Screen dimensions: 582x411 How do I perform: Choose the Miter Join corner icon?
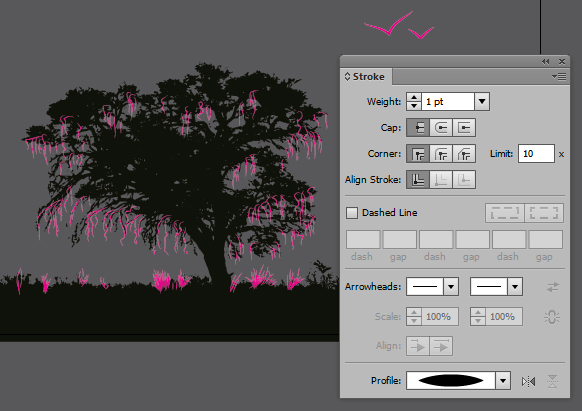click(x=418, y=154)
